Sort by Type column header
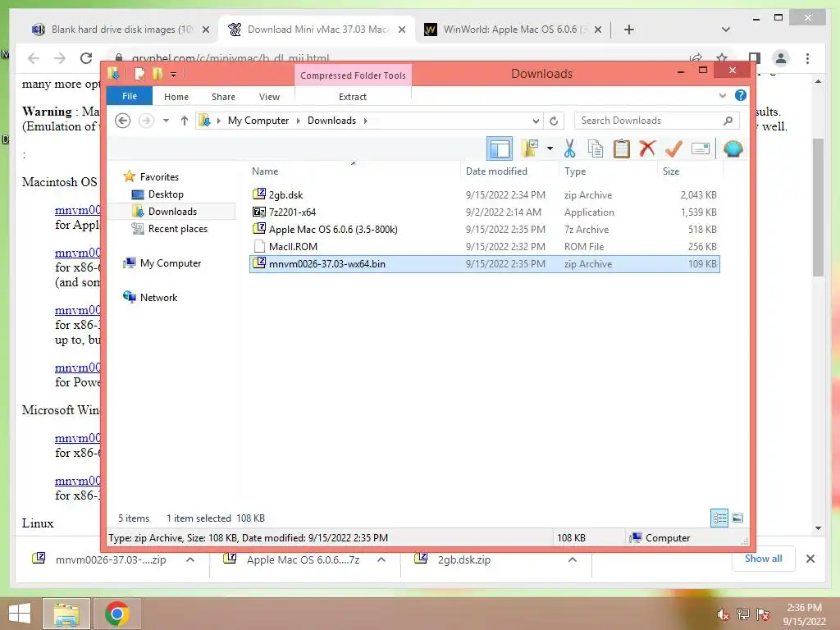The width and height of the screenshot is (840, 630). pyautogui.click(x=608, y=171)
